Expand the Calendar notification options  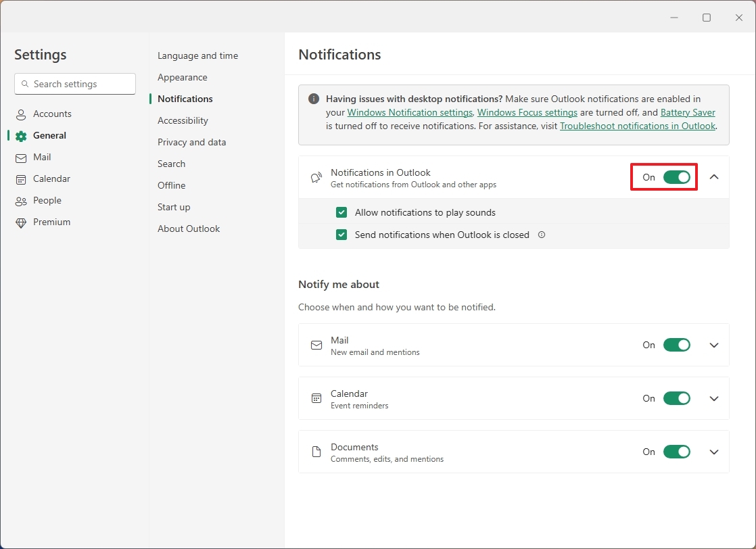click(714, 399)
